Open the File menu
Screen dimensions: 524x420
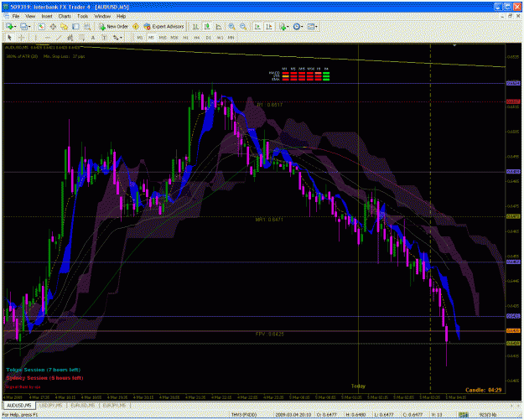pos(16,16)
